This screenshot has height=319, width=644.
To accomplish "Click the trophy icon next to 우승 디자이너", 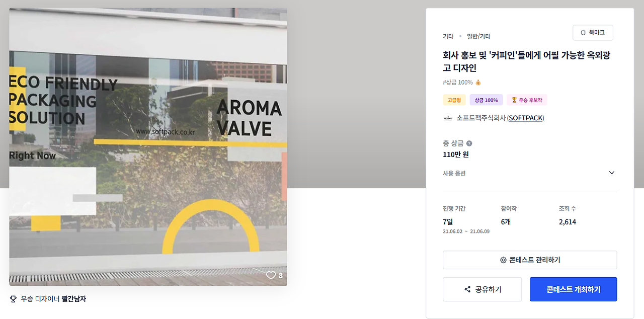I will (x=14, y=299).
